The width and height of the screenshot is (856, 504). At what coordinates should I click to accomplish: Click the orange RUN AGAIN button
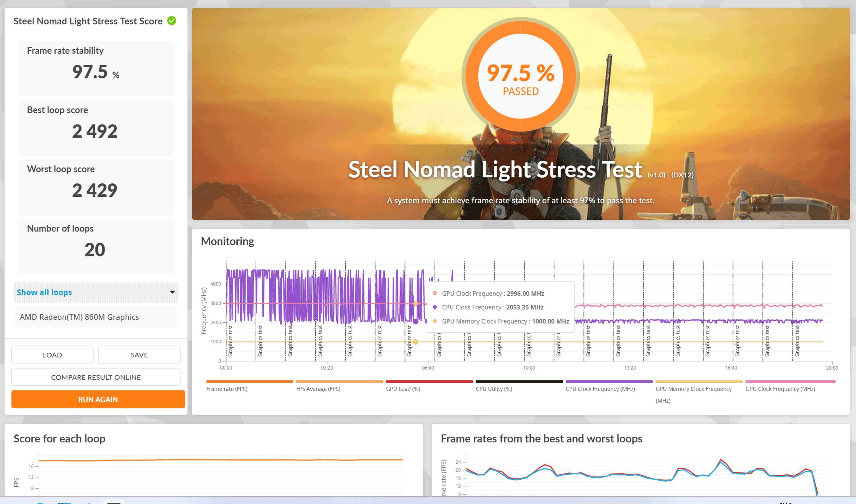point(98,399)
